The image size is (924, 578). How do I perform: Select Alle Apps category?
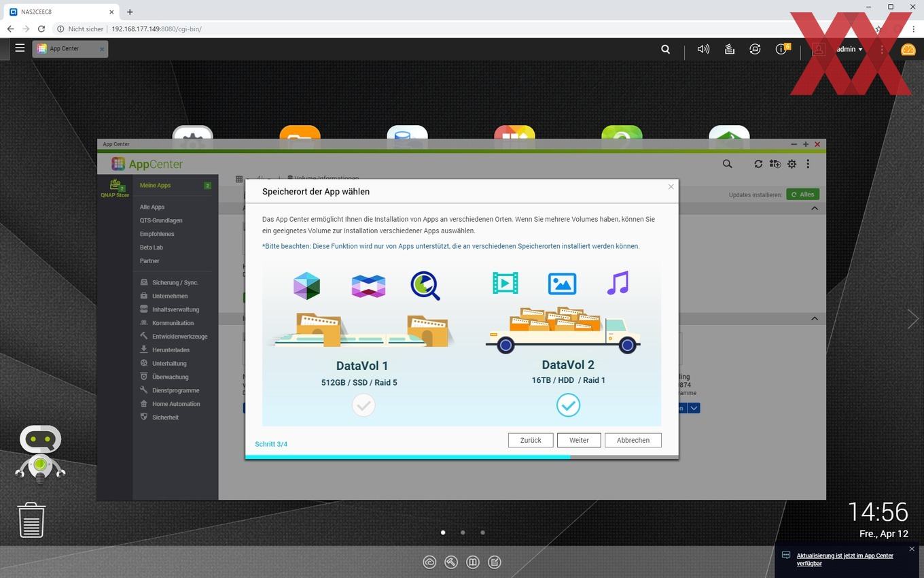pyautogui.click(x=152, y=207)
